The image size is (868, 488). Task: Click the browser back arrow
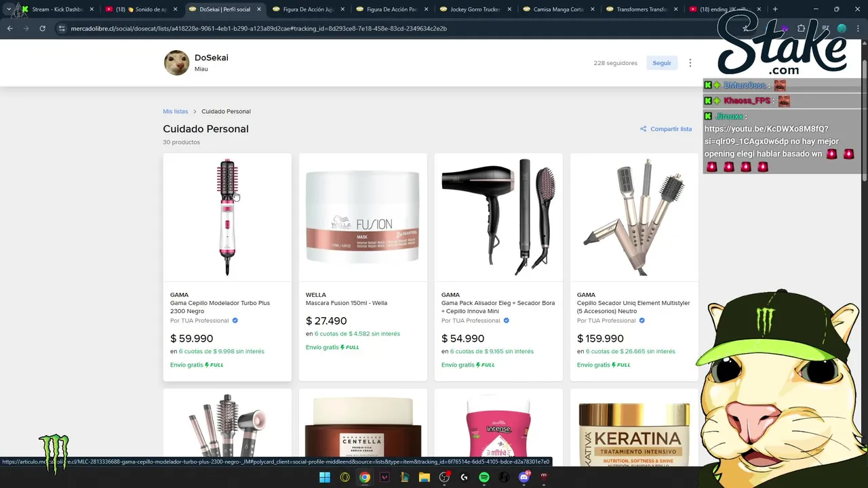click(x=9, y=28)
